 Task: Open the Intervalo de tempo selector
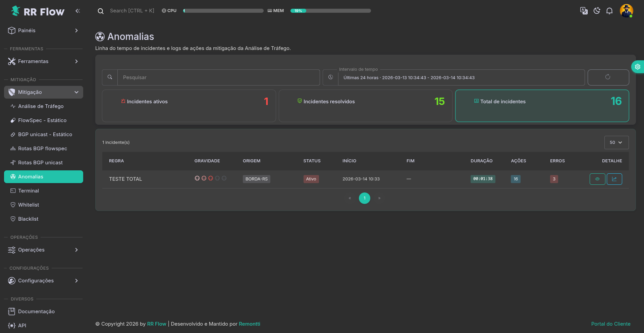tap(461, 77)
